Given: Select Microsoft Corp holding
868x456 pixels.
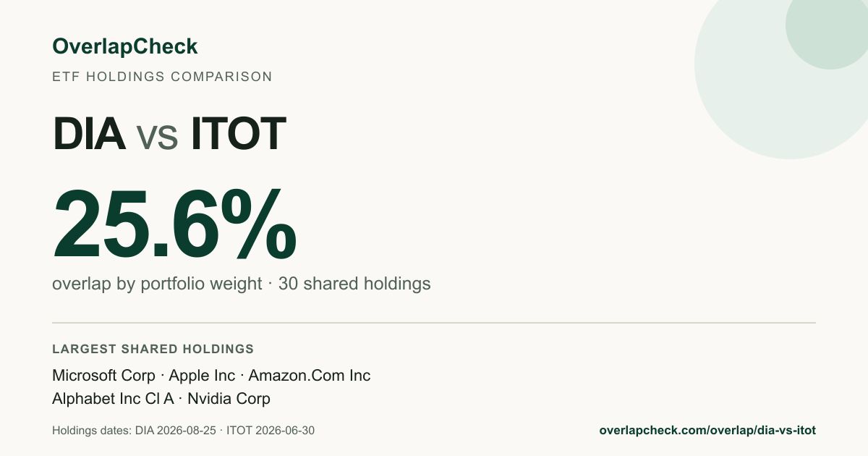Looking at the screenshot, I should point(104,376).
